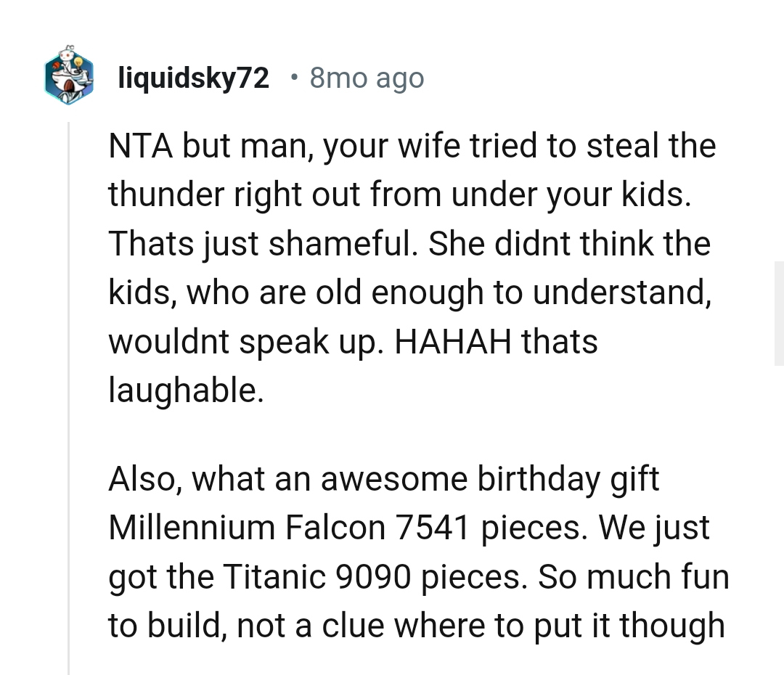784x675 pixels.
Task: Open liquidsky72's avatar image
Action: point(69,78)
